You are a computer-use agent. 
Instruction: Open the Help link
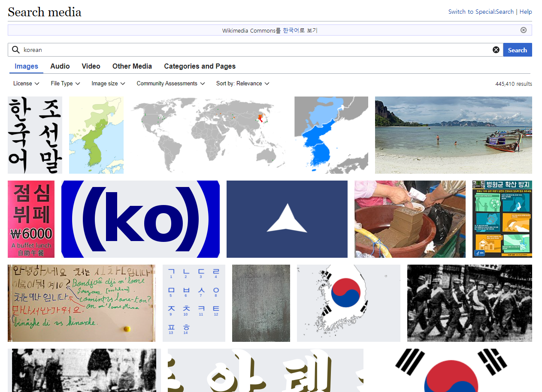pos(526,12)
